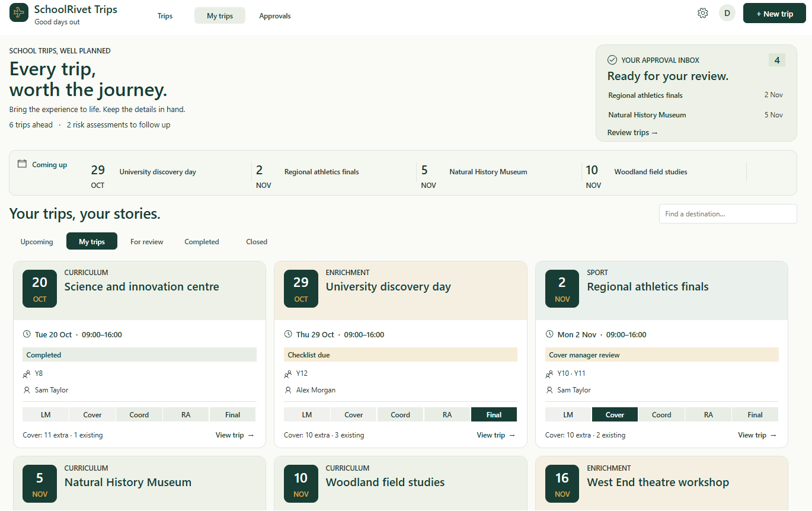View trip for Regional athletics finals
Viewport: 812px width, 511px height.
pyautogui.click(x=757, y=435)
